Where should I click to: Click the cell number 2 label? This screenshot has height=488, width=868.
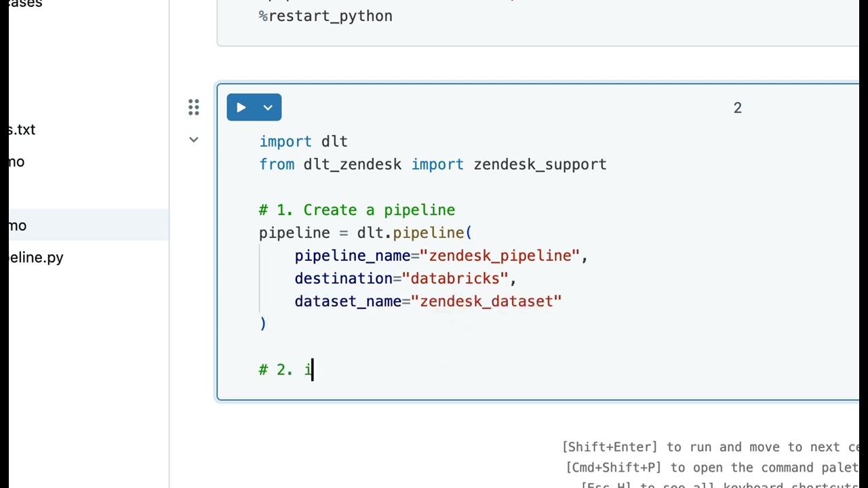tap(738, 108)
